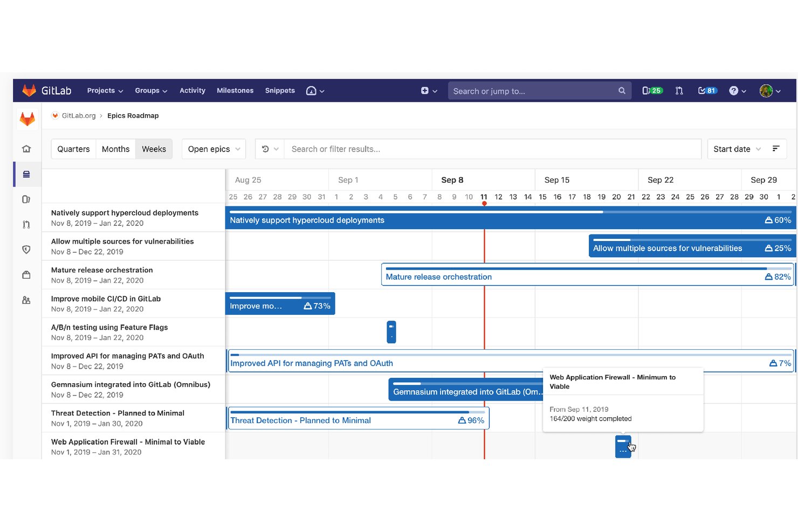Open the new item plus dropdown

(429, 91)
